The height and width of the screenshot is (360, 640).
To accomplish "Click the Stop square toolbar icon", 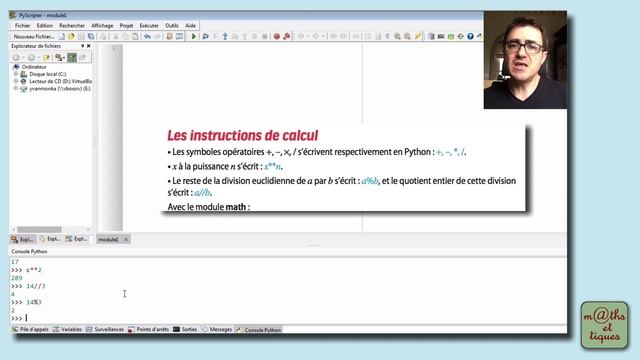I will 264,36.
